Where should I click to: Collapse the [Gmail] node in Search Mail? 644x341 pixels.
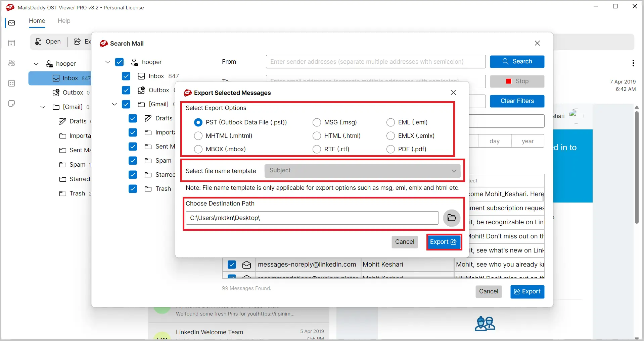(114, 104)
